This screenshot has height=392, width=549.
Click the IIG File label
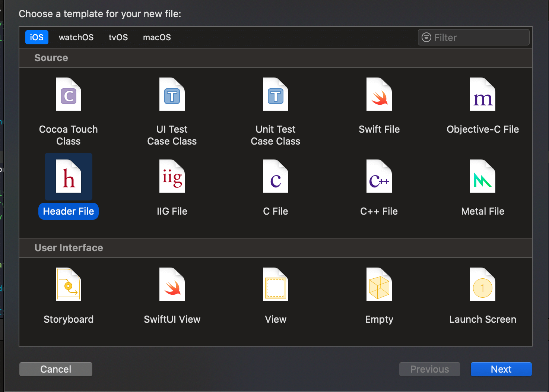point(172,211)
